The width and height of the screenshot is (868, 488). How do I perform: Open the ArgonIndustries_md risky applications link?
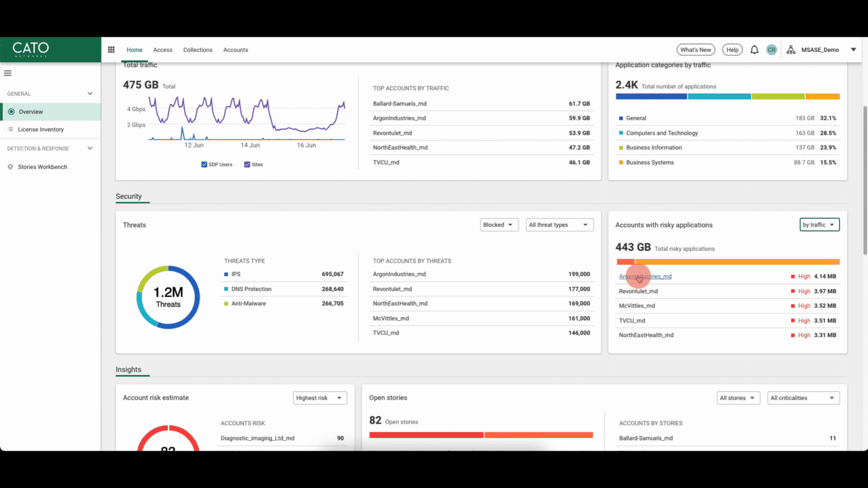click(645, 276)
